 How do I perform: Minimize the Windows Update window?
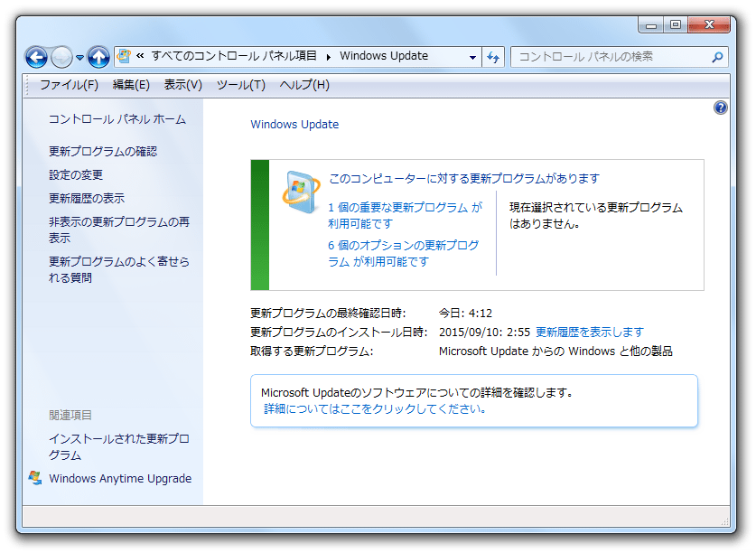651,24
